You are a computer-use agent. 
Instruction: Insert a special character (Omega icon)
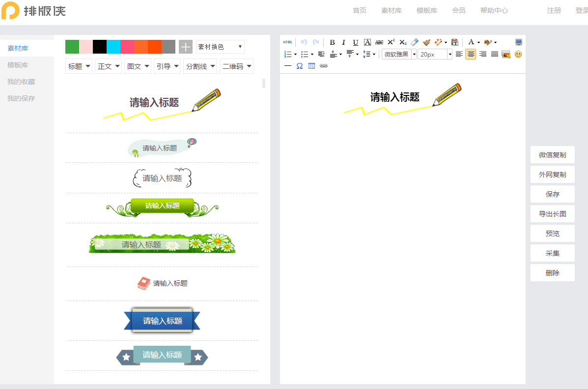point(300,66)
